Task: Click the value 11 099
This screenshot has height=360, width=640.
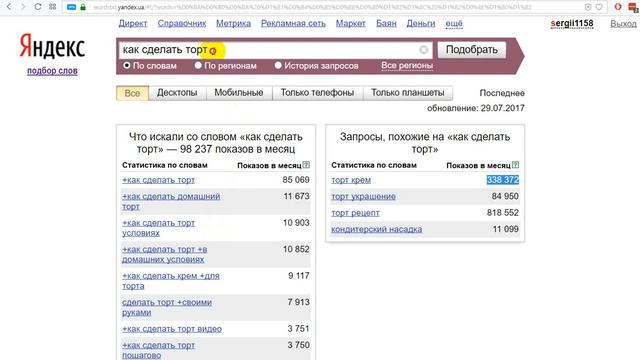Action: click(505, 229)
